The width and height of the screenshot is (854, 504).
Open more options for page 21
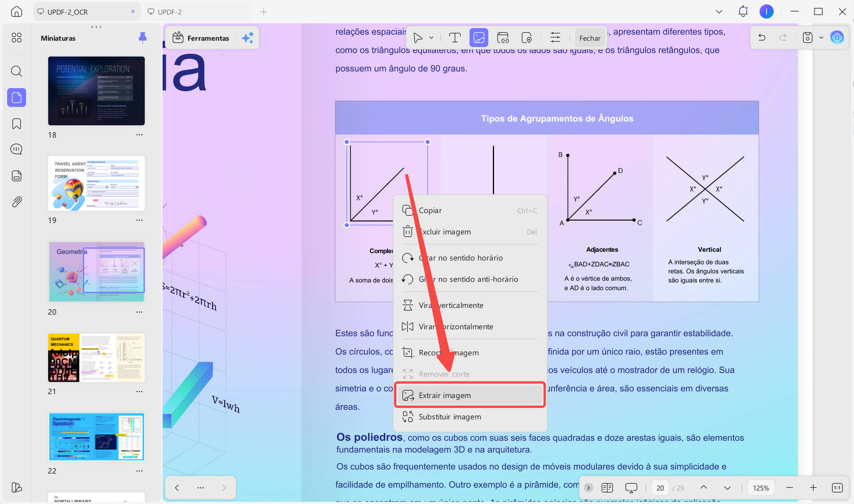(x=139, y=391)
